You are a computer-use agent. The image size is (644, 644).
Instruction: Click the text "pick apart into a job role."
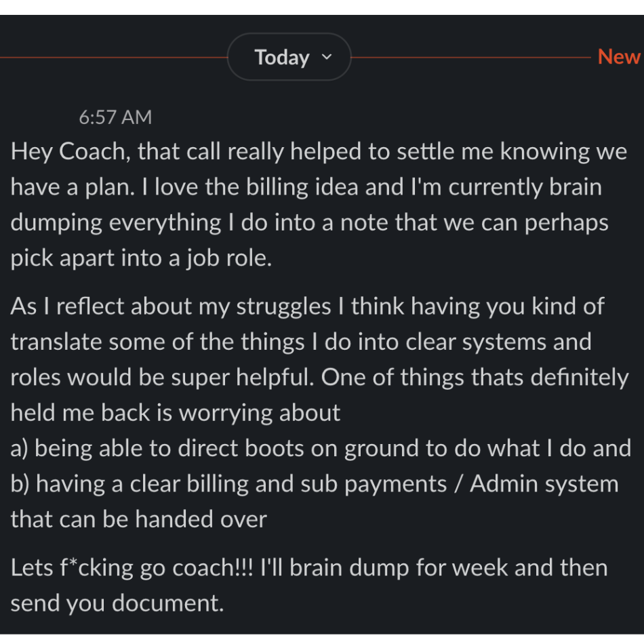click(141, 258)
